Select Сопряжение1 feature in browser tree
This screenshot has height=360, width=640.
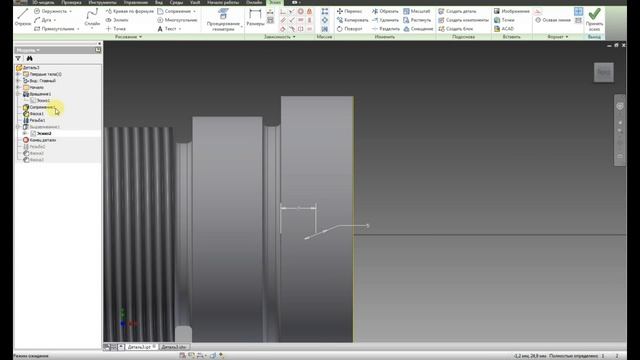pos(38,107)
